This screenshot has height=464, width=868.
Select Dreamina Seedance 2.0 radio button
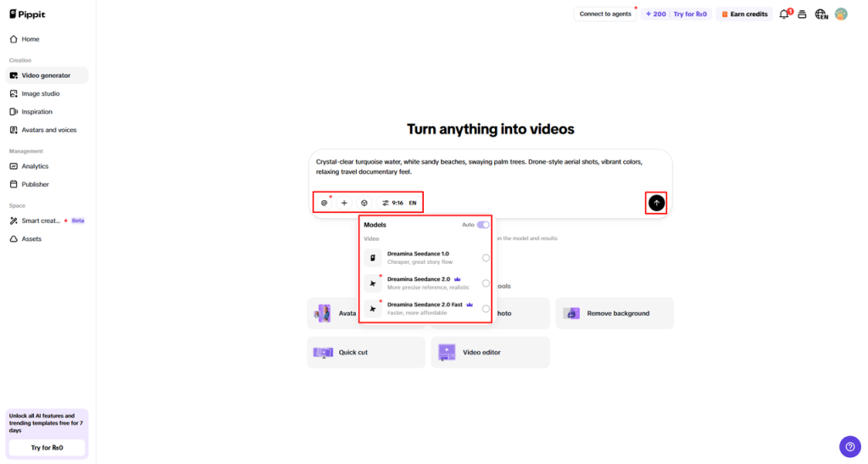486,283
